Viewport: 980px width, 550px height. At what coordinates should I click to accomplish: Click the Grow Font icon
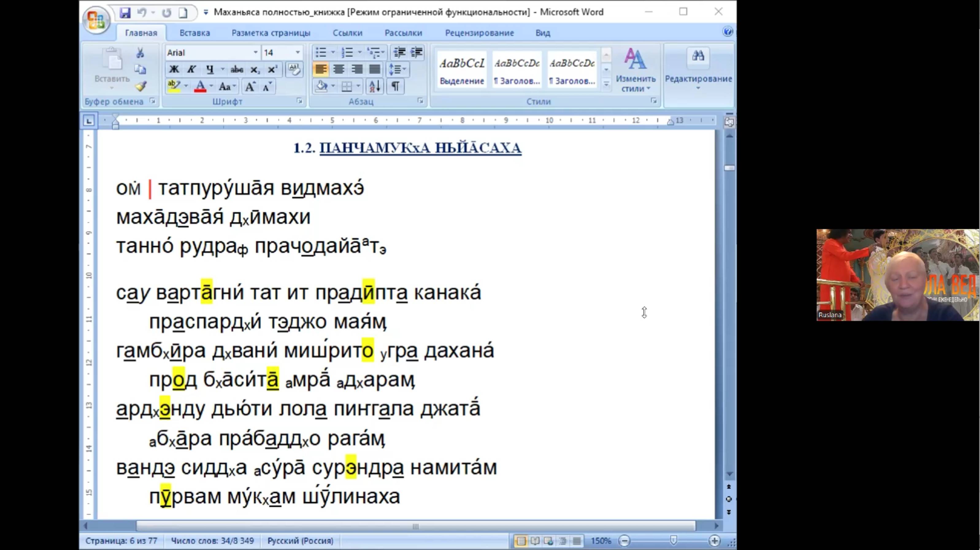tap(250, 87)
